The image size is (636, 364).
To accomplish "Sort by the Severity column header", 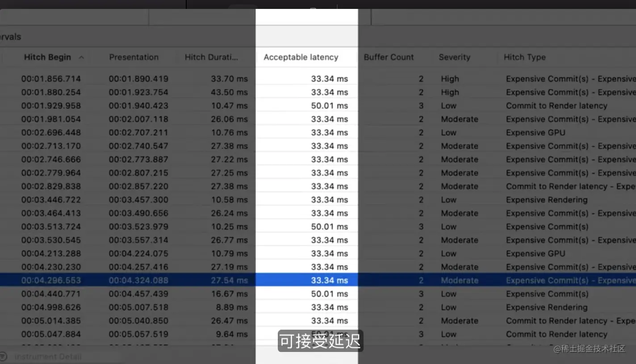I will pos(455,57).
